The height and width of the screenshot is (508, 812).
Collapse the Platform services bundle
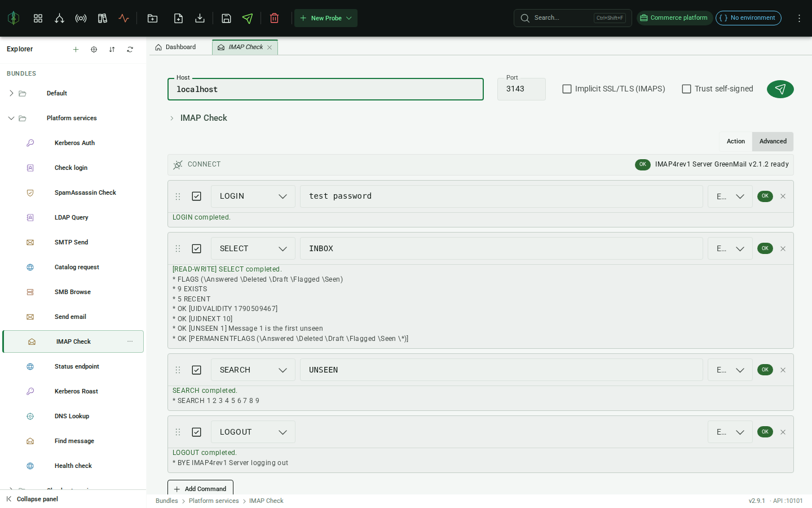[x=11, y=118]
